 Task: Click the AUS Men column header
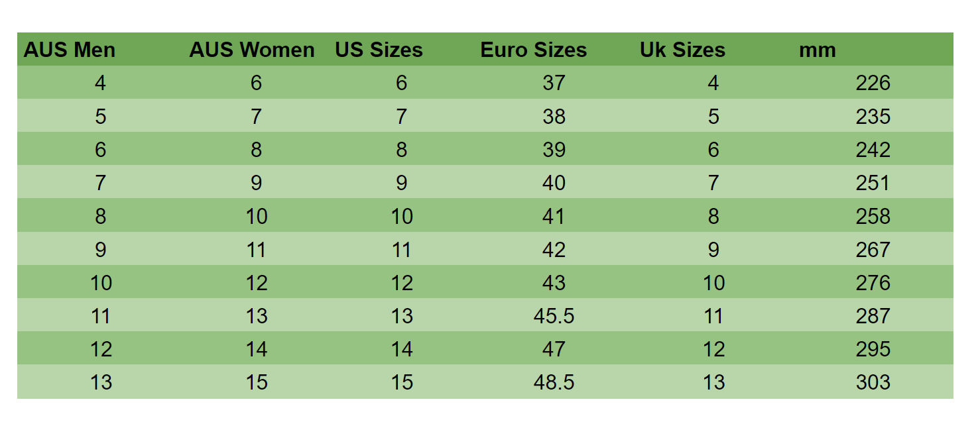pyautogui.click(x=70, y=50)
